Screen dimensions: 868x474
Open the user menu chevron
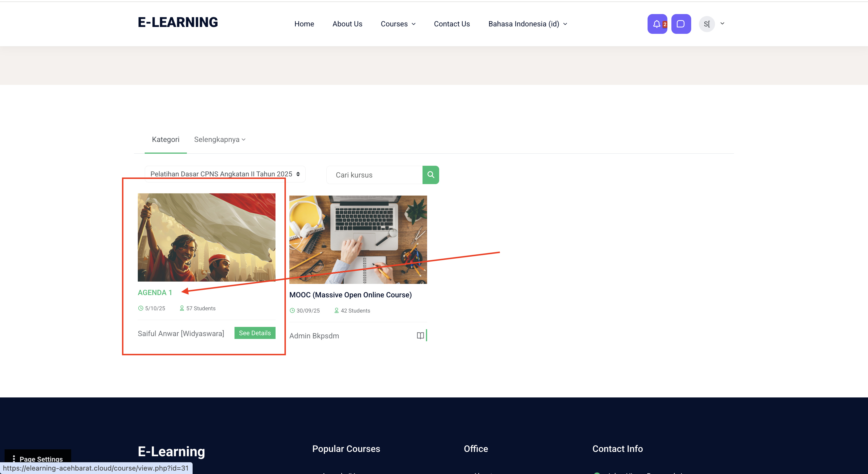pyautogui.click(x=722, y=24)
